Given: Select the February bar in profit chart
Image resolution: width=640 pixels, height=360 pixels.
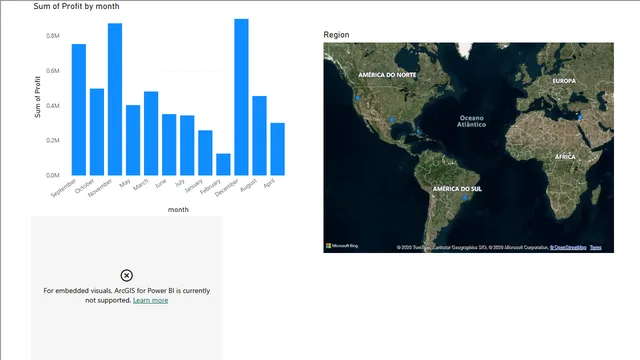Looking at the screenshot, I should tap(223, 164).
